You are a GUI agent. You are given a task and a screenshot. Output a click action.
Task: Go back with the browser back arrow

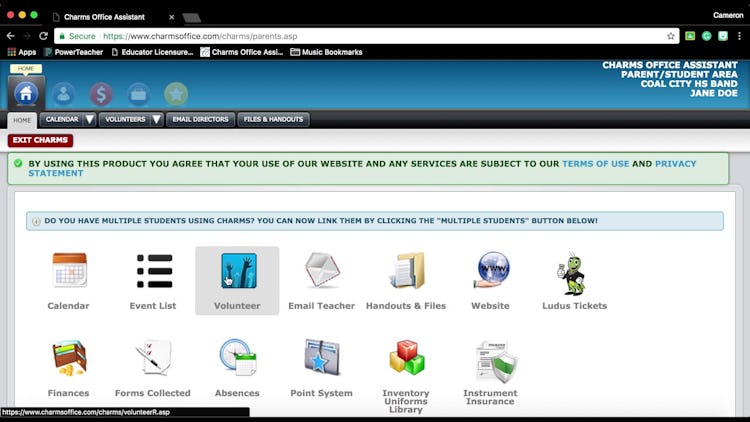11,36
